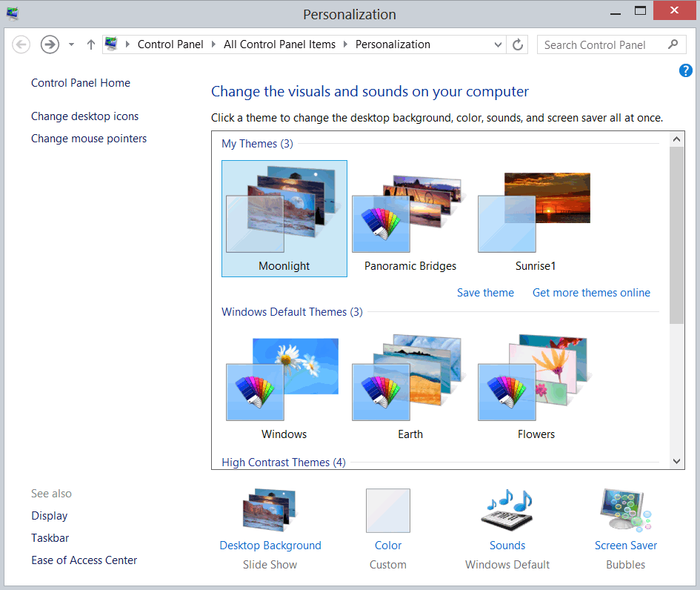Screen dimensions: 700x590
Task: Click the High Contrast Themes (4) heading
Action: [x=284, y=463]
